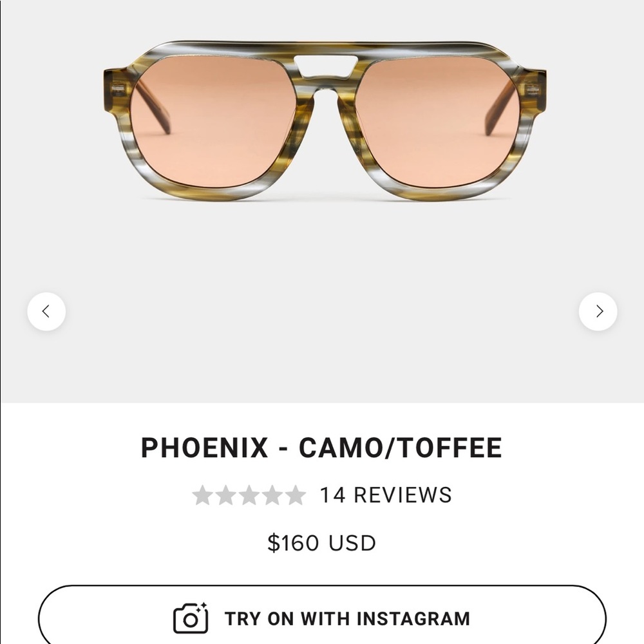Go back to the previous product photo
This screenshot has height=644, width=644.
[x=46, y=311]
